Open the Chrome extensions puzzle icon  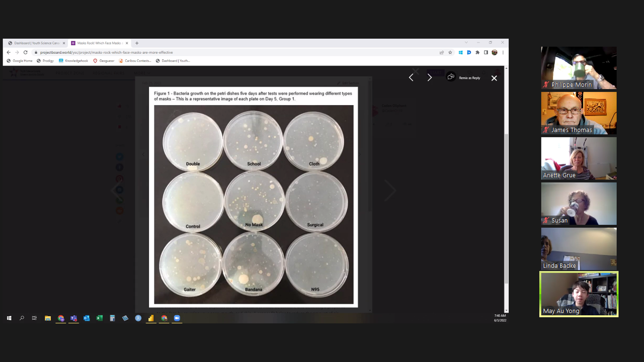[x=477, y=52]
